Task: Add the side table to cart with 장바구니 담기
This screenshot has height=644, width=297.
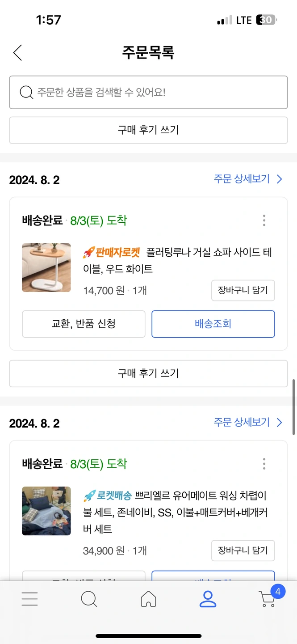Action: point(243,291)
